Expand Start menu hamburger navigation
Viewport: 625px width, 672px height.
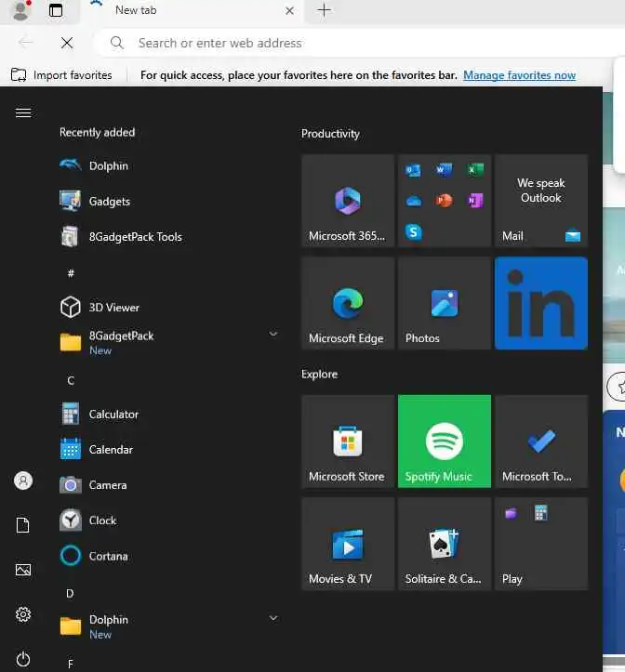click(23, 112)
